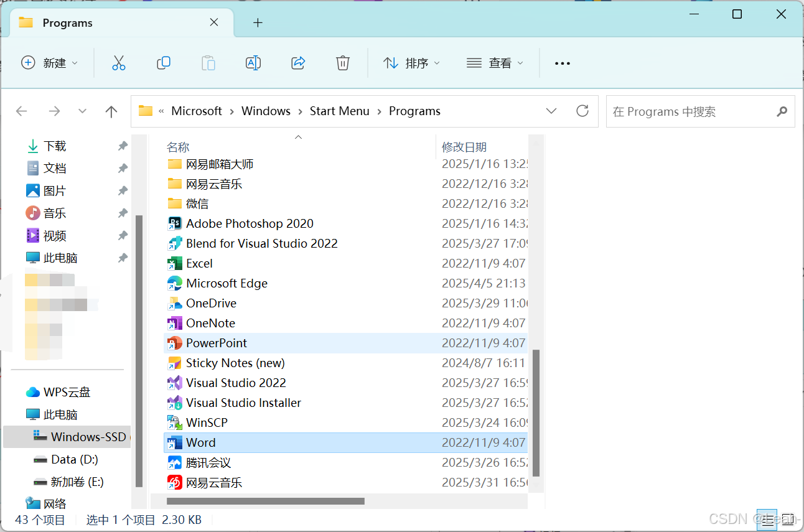Screen dimensions: 804x532
Task: Open 新加卷 (E:) drive in sidebar
Action: (67, 482)
